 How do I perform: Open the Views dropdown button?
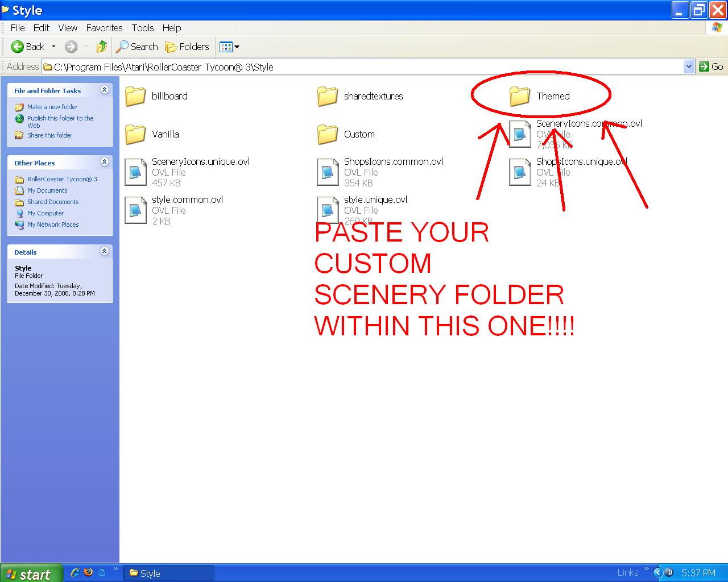229,47
